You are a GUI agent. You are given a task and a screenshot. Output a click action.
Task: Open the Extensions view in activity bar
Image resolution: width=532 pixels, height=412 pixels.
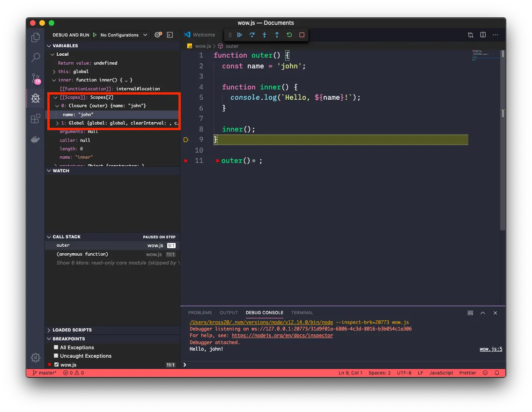tap(35, 118)
